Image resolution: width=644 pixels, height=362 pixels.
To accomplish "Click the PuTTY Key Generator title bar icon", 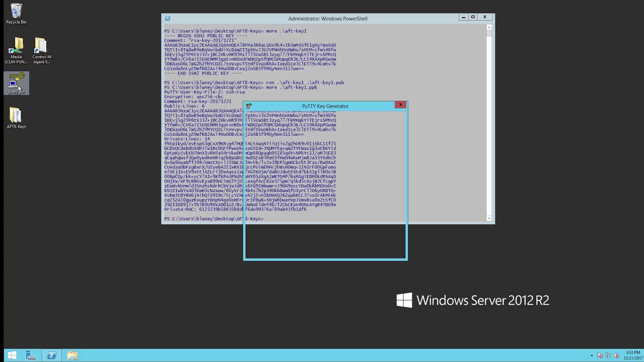I will [249, 106].
